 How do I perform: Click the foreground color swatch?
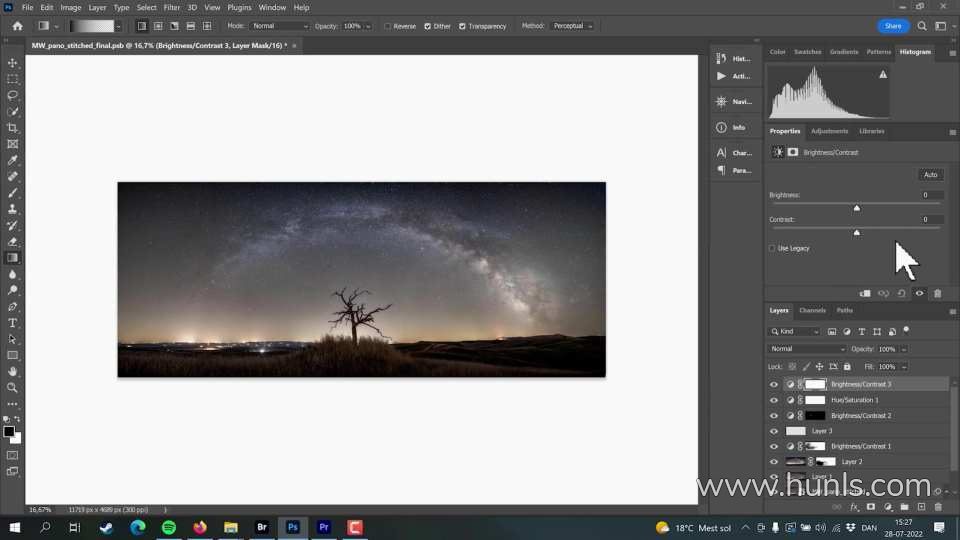(9, 432)
